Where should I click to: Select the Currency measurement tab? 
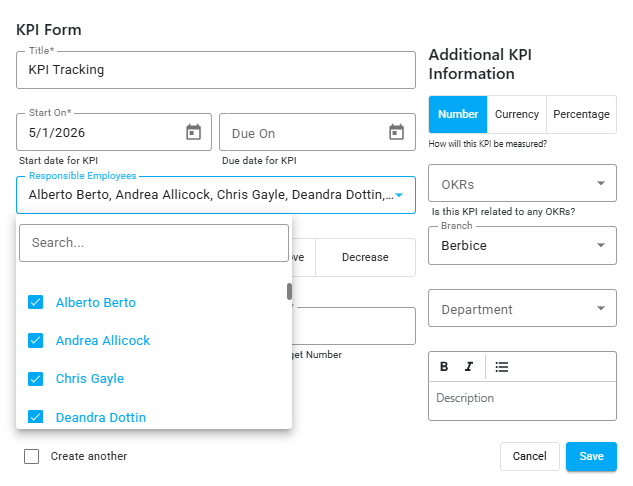pos(517,114)
